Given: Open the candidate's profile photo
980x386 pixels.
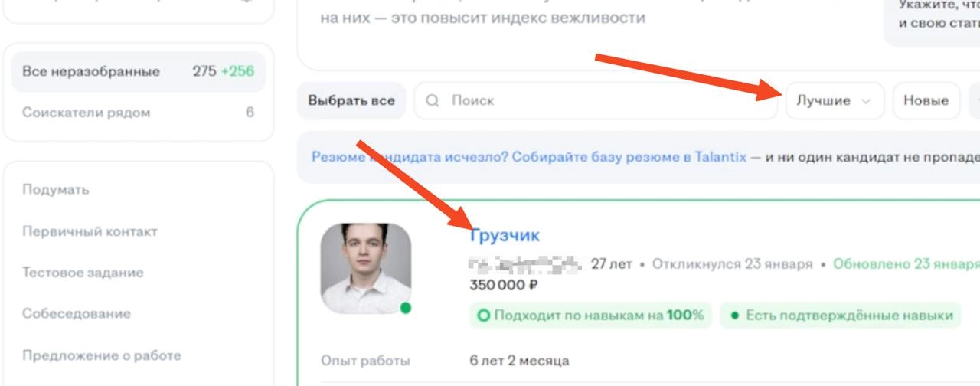Looking at the screenshot, I should click(365, 268).
